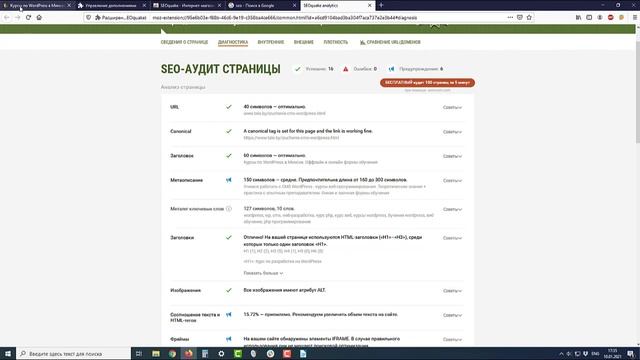The height and width of the screenshot is (360, 640).
Task: Expand Показать больше under headings details
Action: [x=263, y=273]
